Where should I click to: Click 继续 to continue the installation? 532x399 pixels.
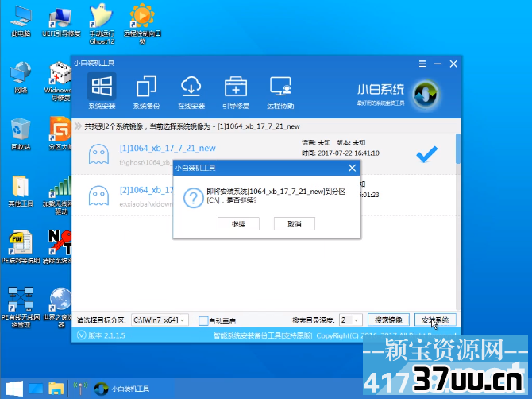[x=238, y=224]
